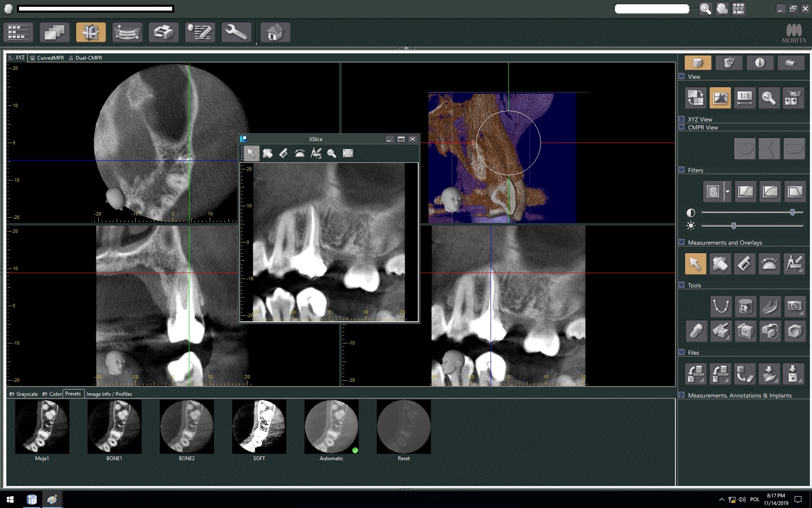812x508 pixels.
Task: Open the dental arch panorama toolbar icon
Action: [127, 32]
